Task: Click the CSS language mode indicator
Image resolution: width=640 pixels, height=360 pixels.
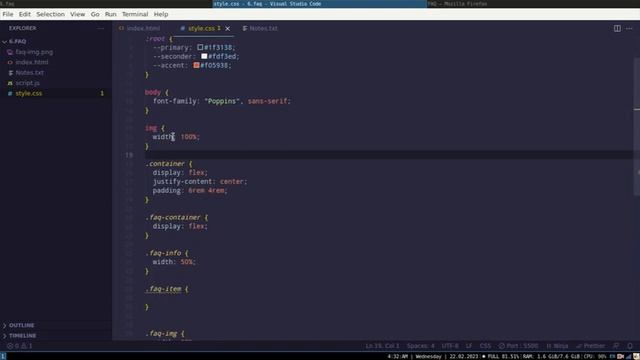Action: click(x=485, y=346)
